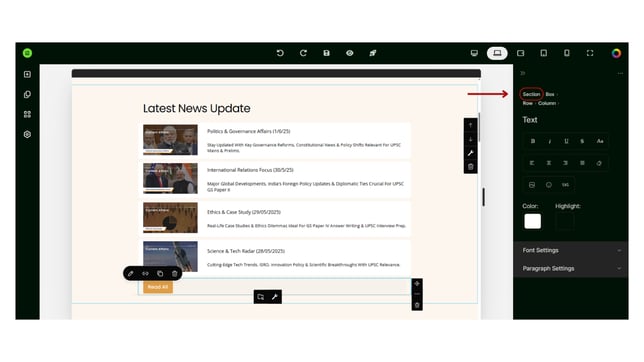Image resolution: width=644 pixels, height=362 pixels.
Task: Open the emoji picker icon
Action: click(549, 184)
